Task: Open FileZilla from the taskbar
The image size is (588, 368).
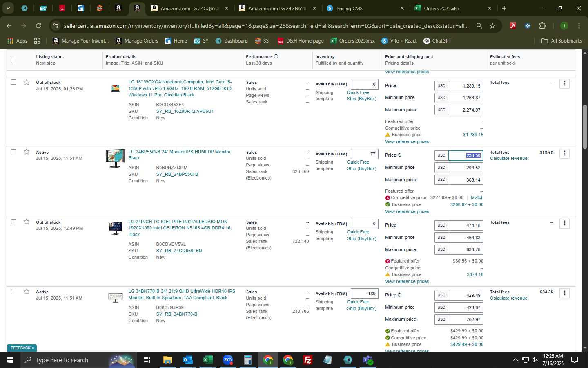Action: [308, 360]
